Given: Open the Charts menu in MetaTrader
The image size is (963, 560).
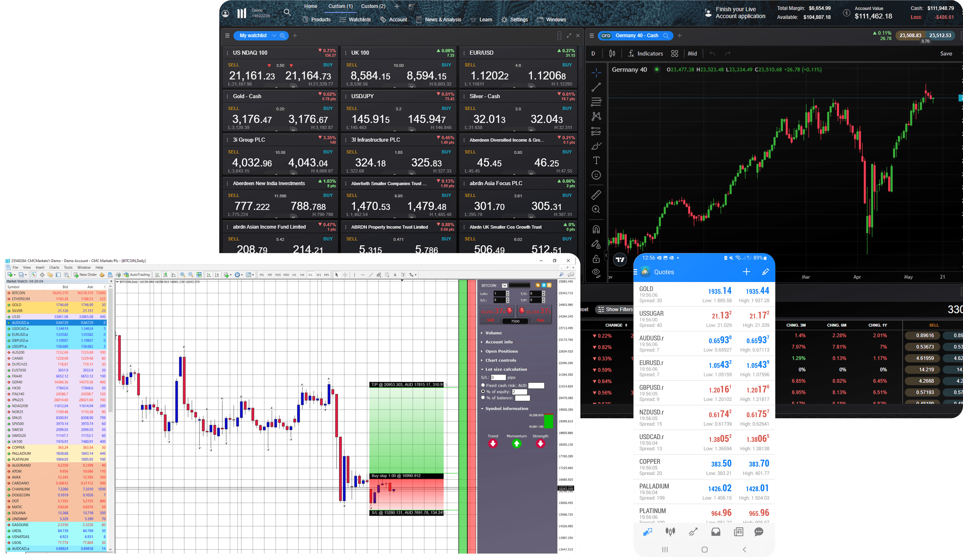Looking at the screenshot, I should point(54,267).
